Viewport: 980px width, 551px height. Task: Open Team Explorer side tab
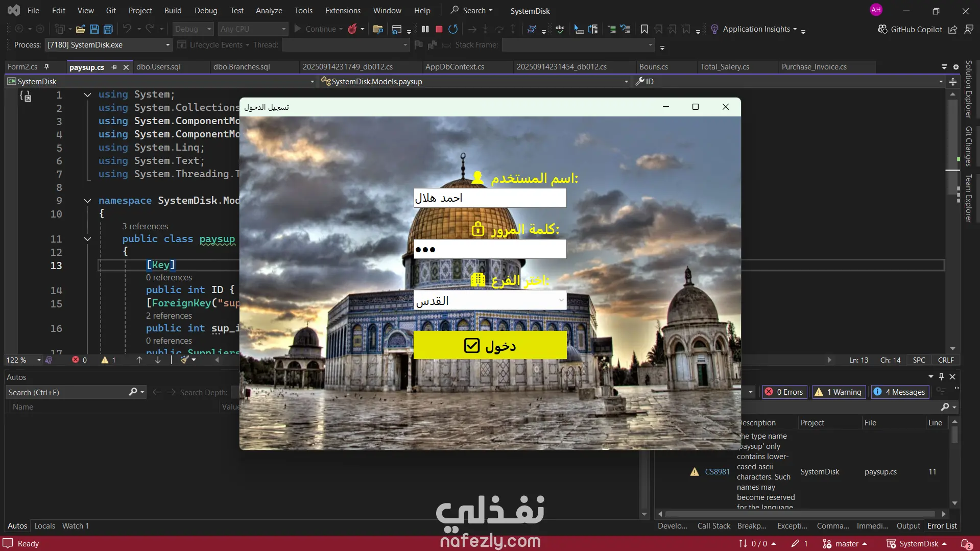968,199
